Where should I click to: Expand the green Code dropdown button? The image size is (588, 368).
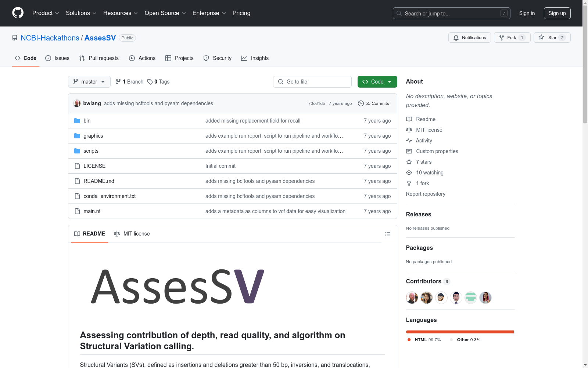[x=377, y=82]
